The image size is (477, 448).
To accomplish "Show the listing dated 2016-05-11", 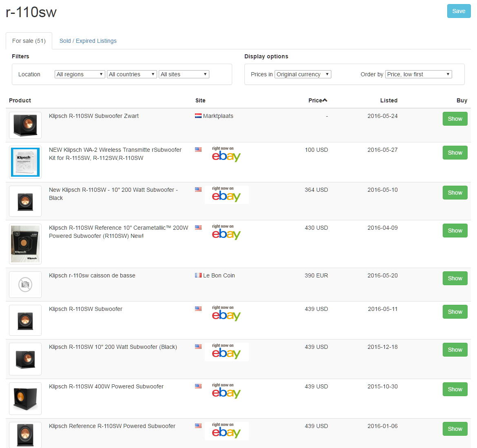I will pos(455,312).
